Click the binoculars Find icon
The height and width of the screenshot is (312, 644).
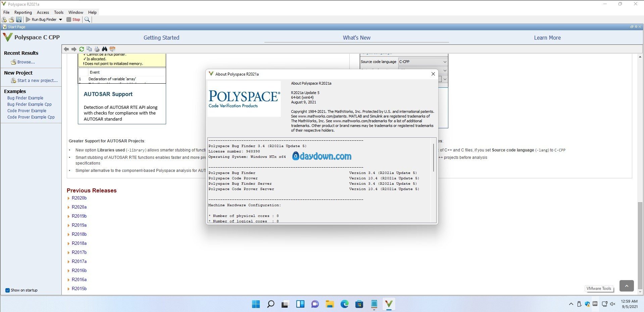(x=105, y=49)
